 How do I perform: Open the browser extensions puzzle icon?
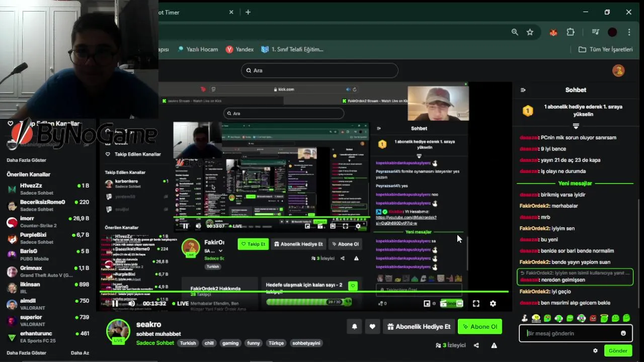[x=571, y=32]
